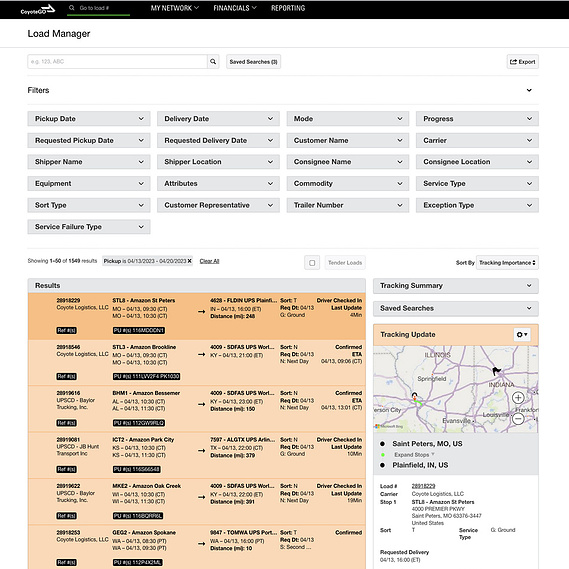Expand the Saved Searches side panel
The image size is (569, 569).
click(x=456, y=308)
